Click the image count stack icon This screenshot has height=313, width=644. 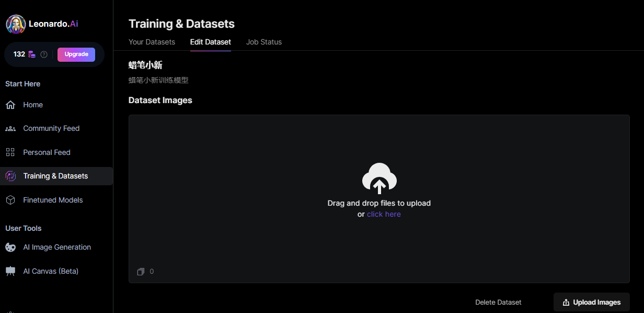click(141, 272)
